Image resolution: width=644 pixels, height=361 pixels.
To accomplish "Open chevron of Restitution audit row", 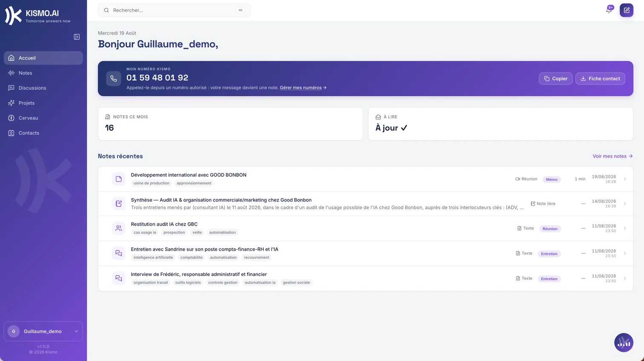I will pos(625,229).
